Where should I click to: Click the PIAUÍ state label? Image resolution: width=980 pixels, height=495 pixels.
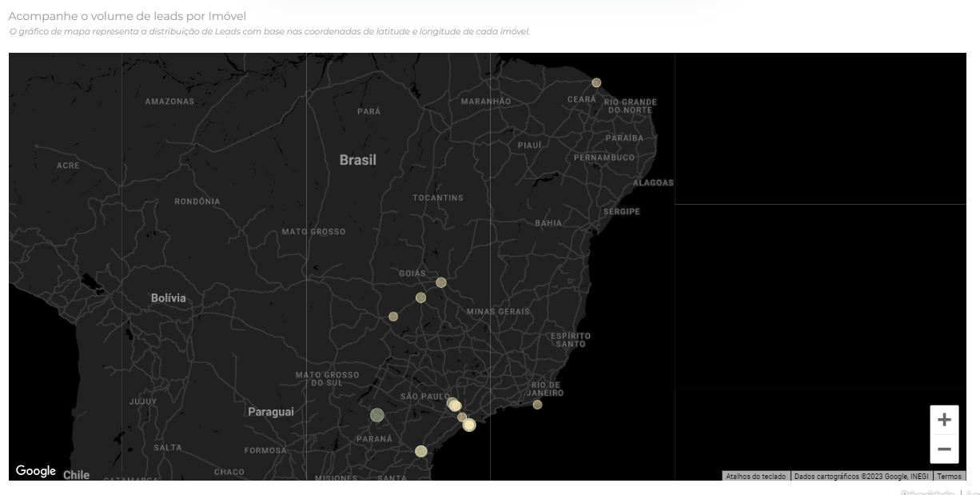(529, 146)
